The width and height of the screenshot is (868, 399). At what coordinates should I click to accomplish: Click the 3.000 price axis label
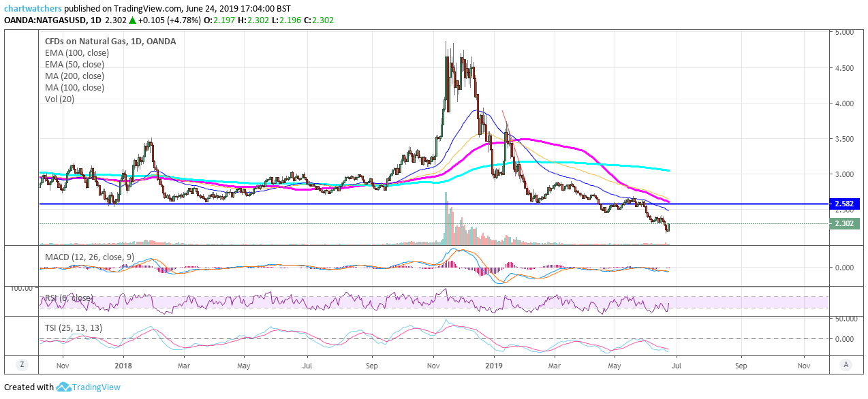click(845, 174)
